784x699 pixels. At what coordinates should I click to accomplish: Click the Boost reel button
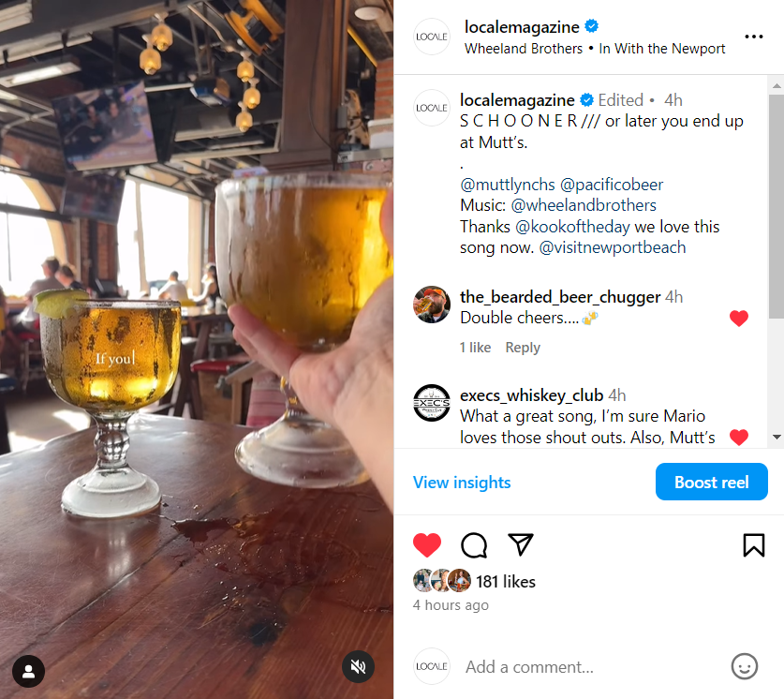pyautogui.click(x=711, y=482)
